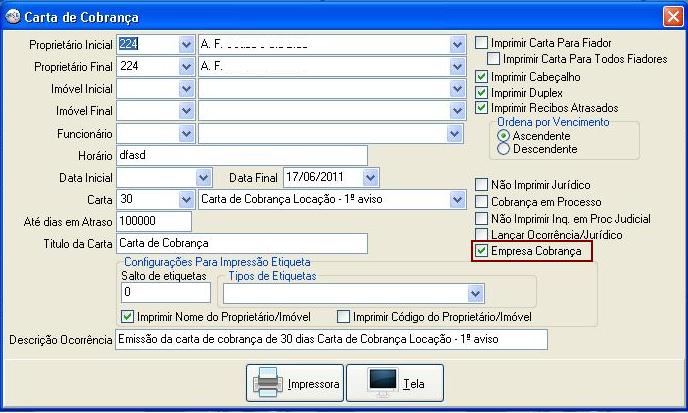Enable Imprimir Código do Proprietário/Imóvel checkbox

(344, 317)
